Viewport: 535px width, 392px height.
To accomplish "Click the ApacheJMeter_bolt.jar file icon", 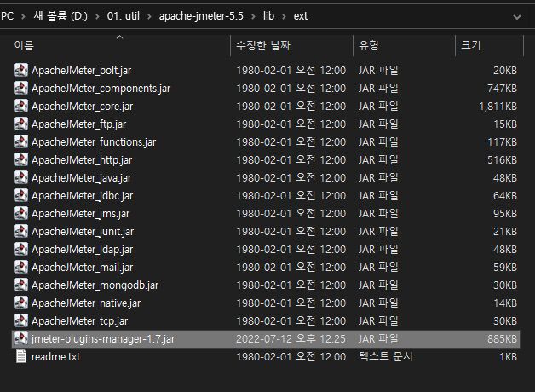I will point(21,70).
